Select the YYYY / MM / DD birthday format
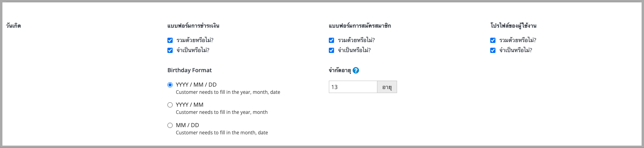This screenshot has height=148, width=644. tap(170, 85)
